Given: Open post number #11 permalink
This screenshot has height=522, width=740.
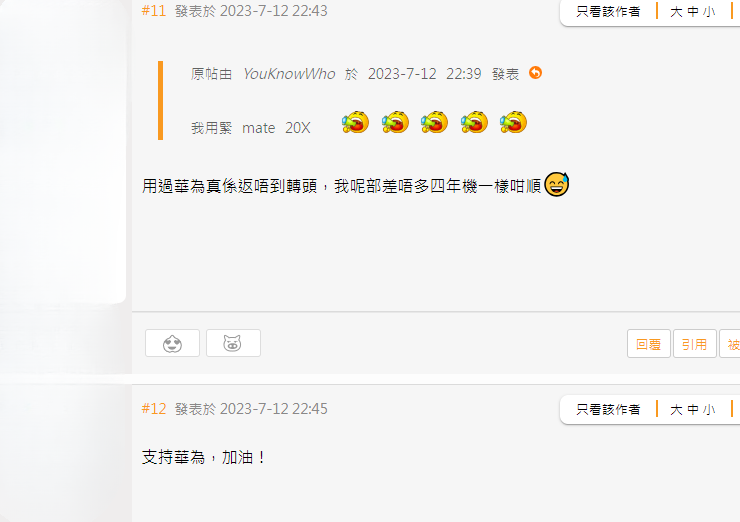Looking at the screenshot, I should [x=154, y=11].
